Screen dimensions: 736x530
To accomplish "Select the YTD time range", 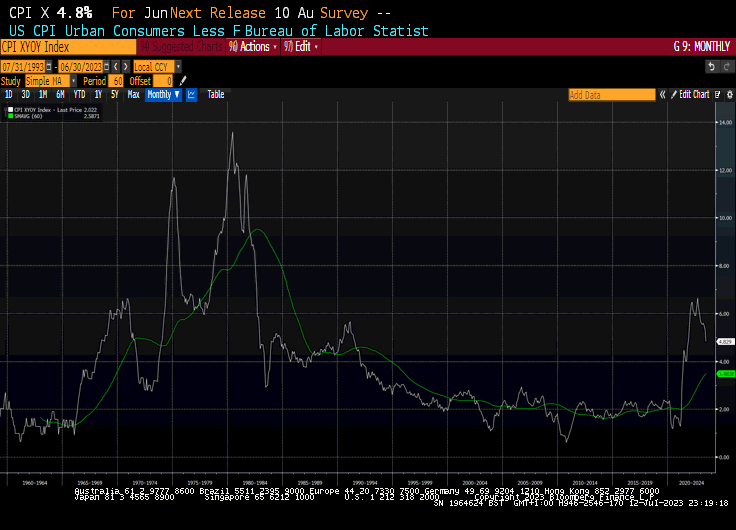I will coord(79,94).
